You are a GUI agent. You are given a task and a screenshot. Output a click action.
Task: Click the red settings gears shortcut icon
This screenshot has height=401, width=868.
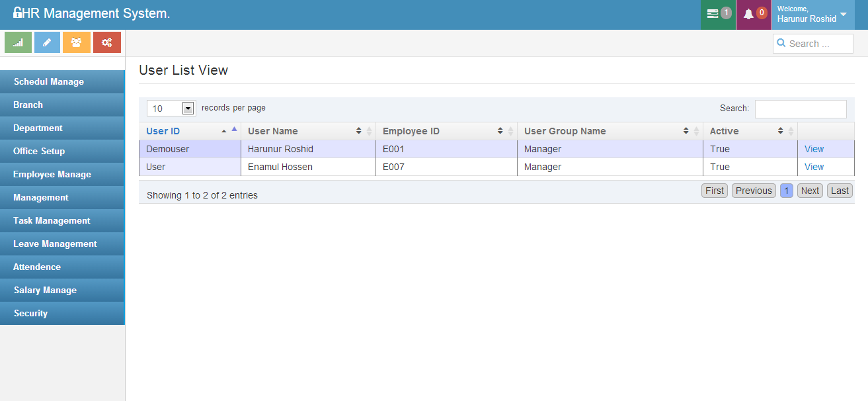(x=106, y=42)
